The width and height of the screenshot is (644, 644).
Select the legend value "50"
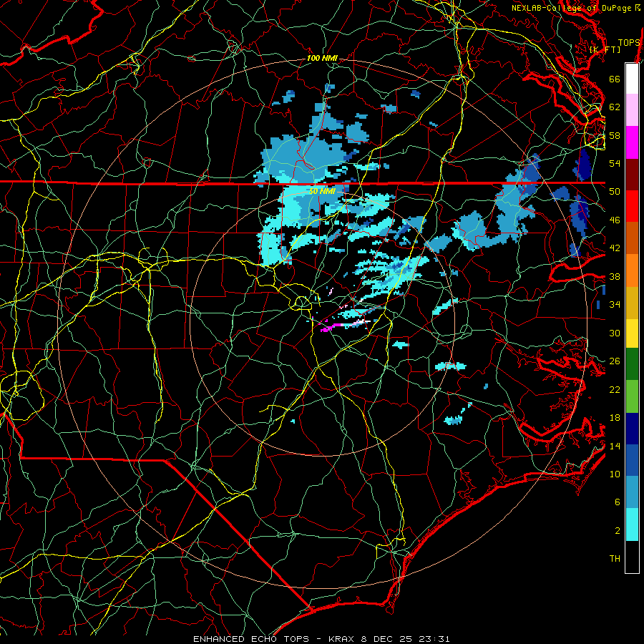pos(615,192)
